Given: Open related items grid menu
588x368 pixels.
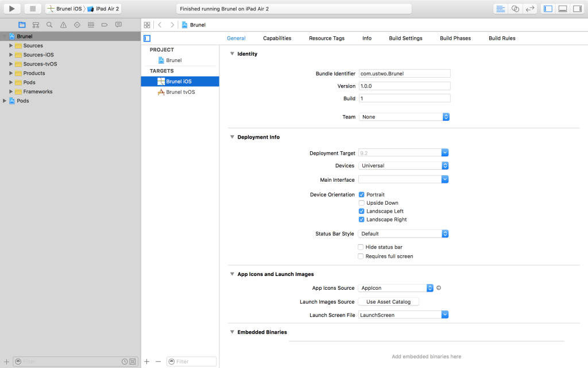Looking at the screenshot, I should coord(147,25).
